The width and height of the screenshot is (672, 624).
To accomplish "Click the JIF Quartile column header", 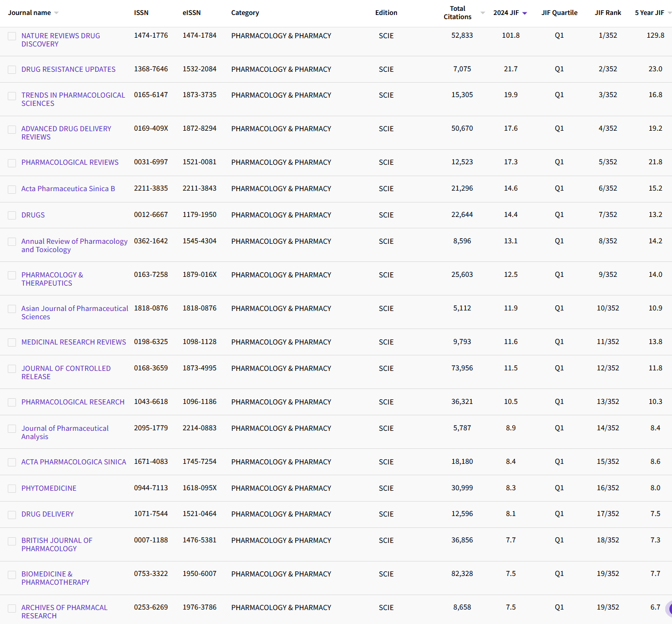I will pyautogui.click(x=559, y=12).
